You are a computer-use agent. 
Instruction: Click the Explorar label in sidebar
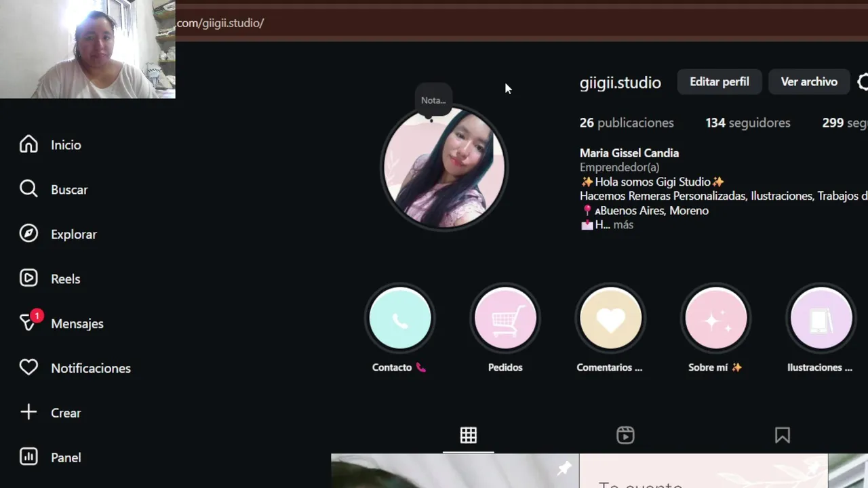(74, 235)
